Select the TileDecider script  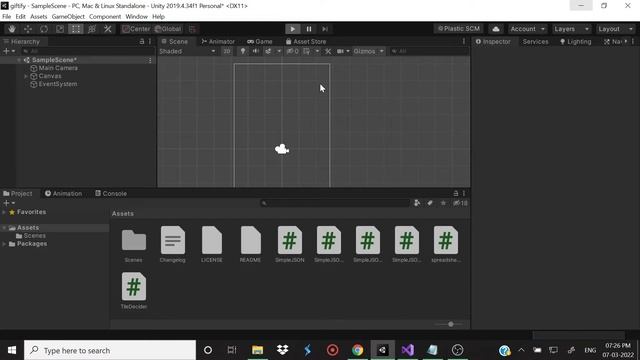(x=134, y=291)
